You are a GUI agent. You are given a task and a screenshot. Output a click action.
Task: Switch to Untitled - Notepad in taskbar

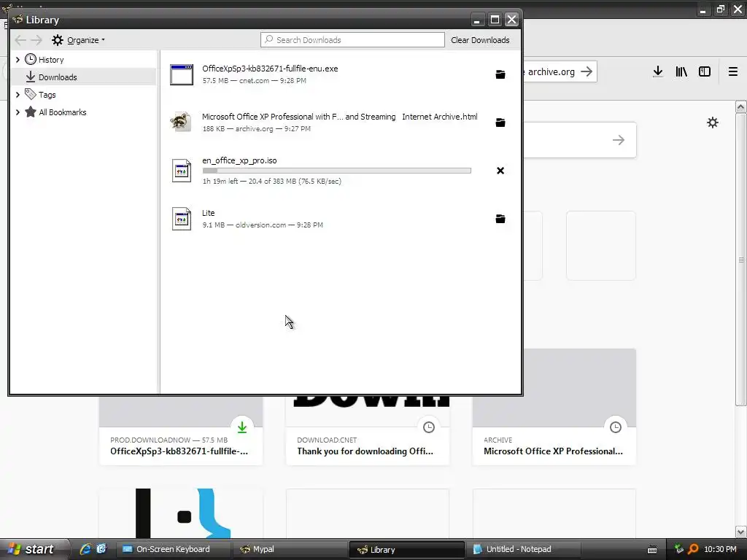click(522, 549)
